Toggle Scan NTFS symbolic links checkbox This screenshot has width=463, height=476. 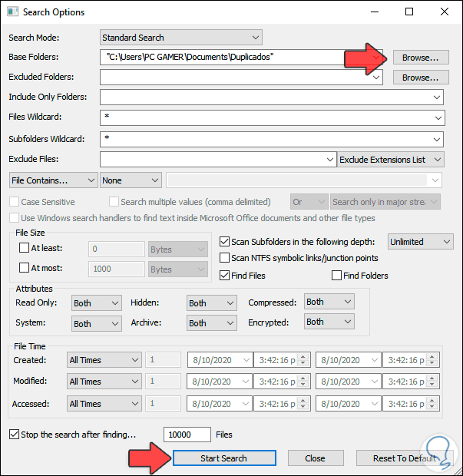tap(224, 258)
